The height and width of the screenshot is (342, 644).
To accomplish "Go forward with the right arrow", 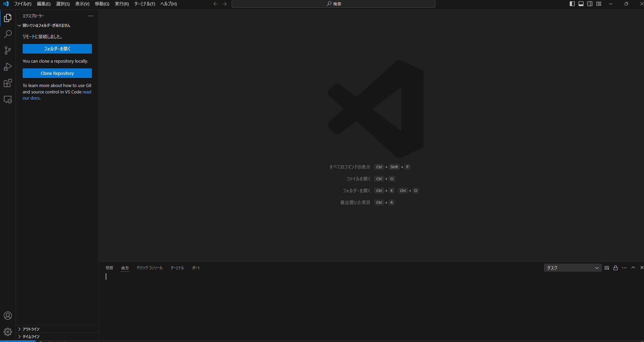I will coord(224,4).
